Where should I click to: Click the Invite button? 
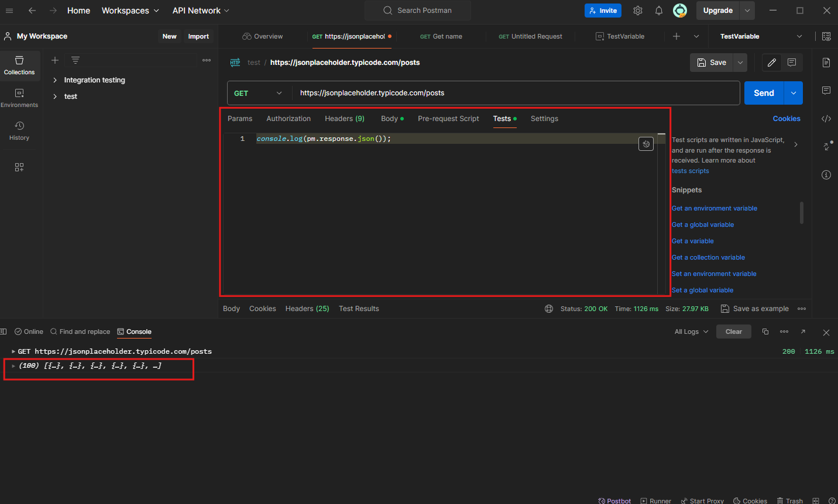click(603, 11)
